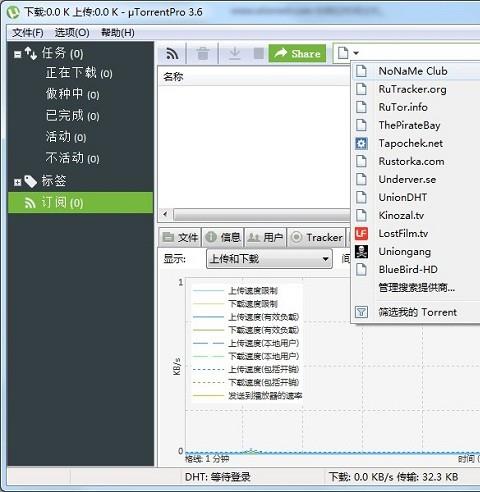Open 管理搜索提供商 manage providers entry
This screenshot has height=492, width=480.
click(416, 287)
